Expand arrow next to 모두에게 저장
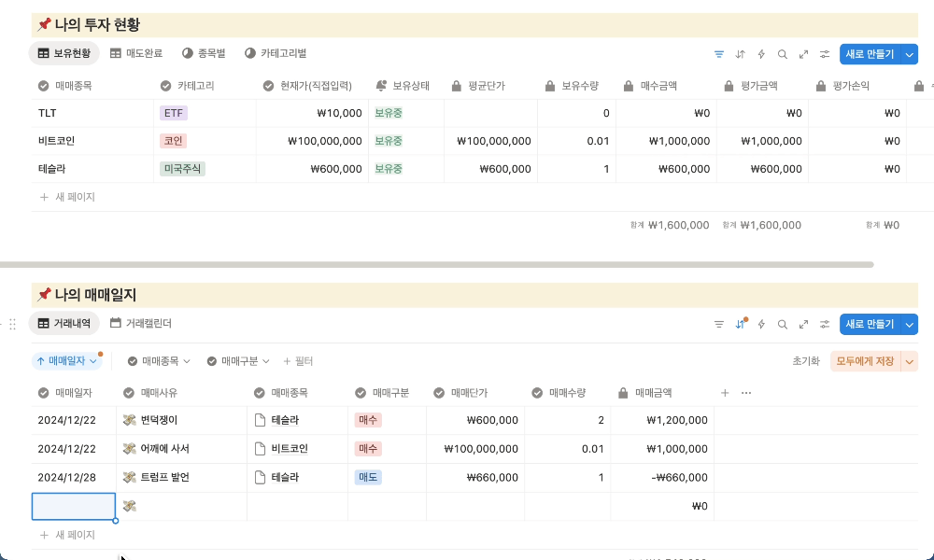 click(910, 360)
